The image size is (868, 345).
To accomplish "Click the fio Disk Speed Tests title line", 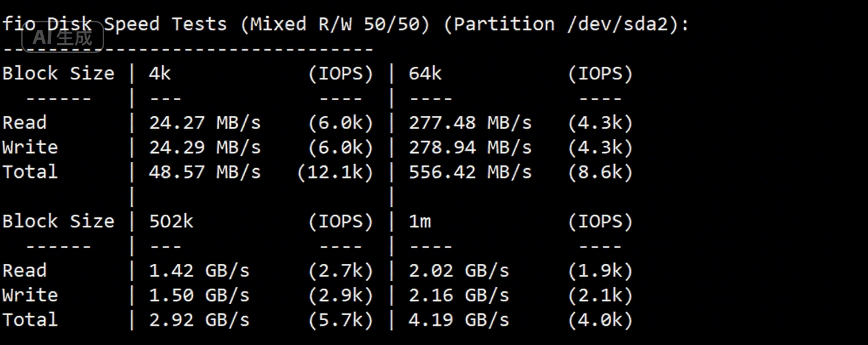I will click(345, 24).
